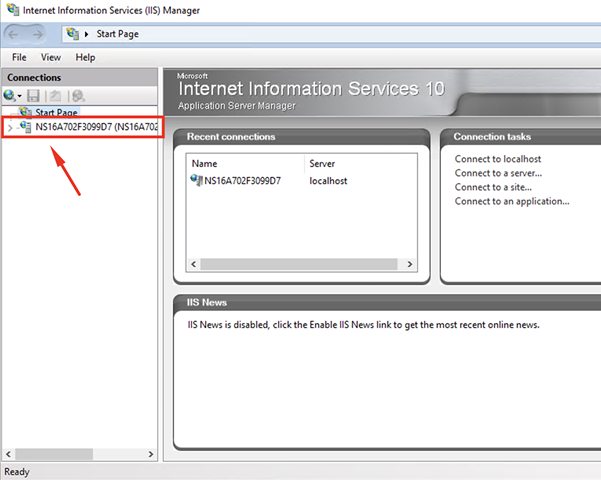The image size is (601, 480).
Task: Click the Connections pane horizontal scrollbar thumb
Action: (54, 454)
